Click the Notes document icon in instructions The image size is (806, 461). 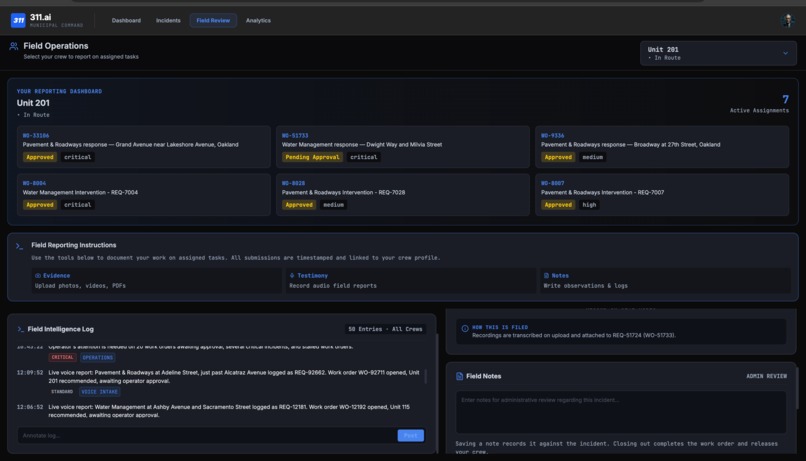(546, 276)
